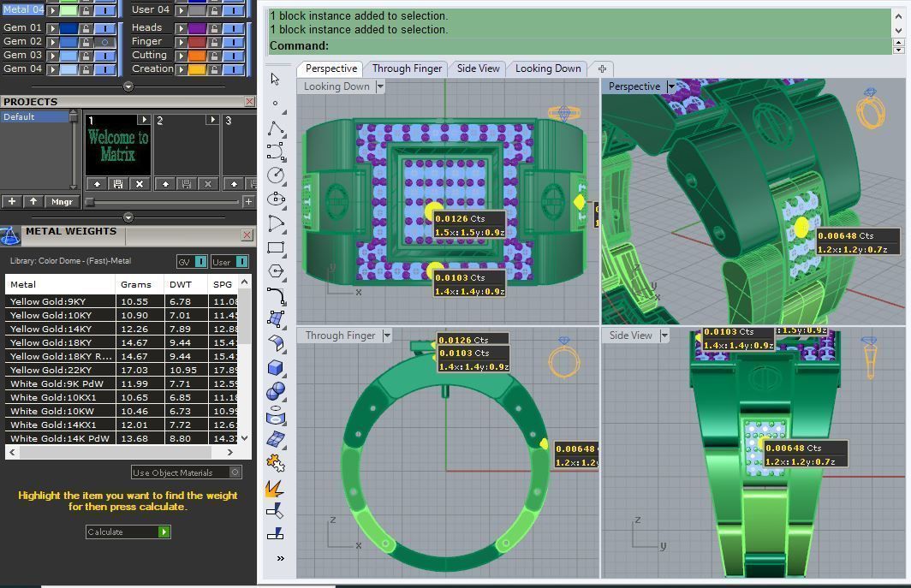Open the projects Mngr button
Screen dimensions: 911x588
[63, 202]
